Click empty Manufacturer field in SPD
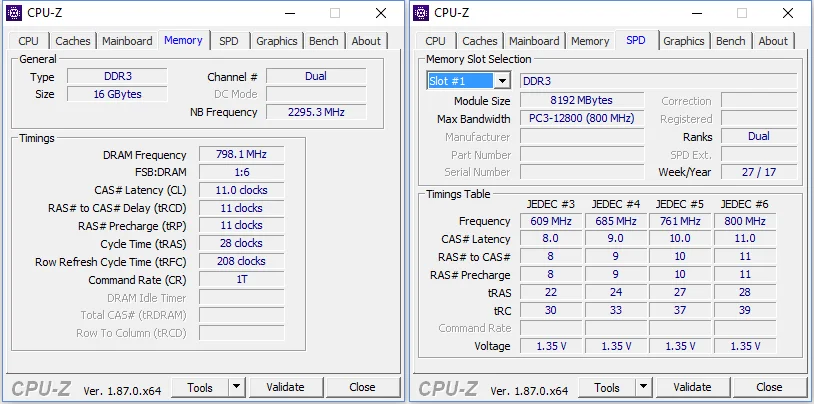Image resolution: width=814 pixels, height=404 pixels. 582,137
